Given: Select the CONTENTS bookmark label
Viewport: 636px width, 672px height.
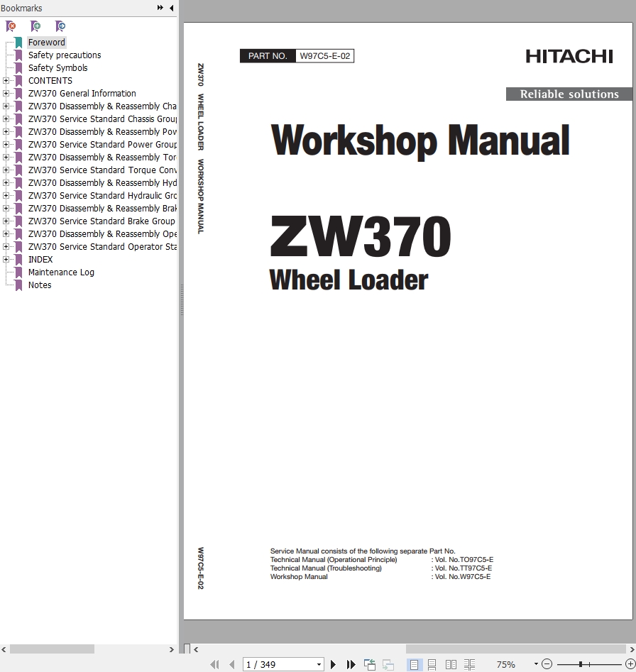Looking at the screenshot, I should (50, 81).
